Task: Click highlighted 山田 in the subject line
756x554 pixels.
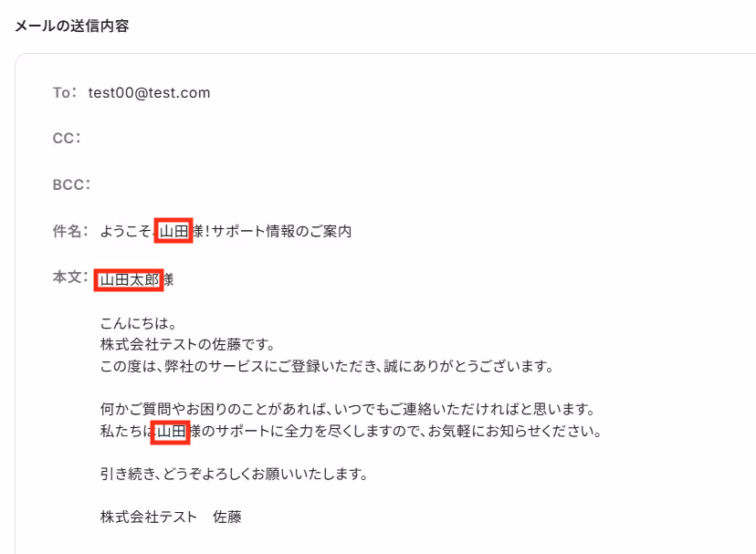Action: (x=173, y=231)
